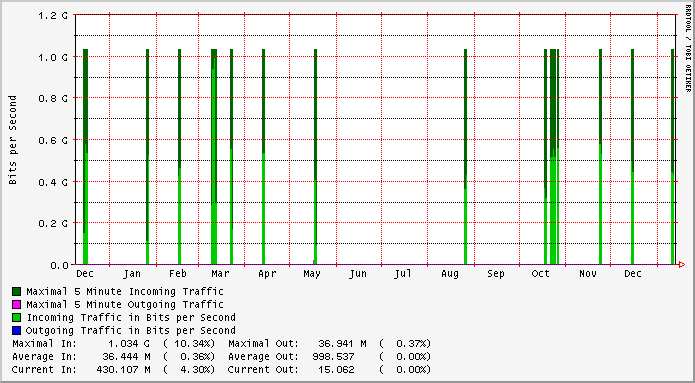Click the magenta Maximal Outgoing Traffic swatch

16,305
